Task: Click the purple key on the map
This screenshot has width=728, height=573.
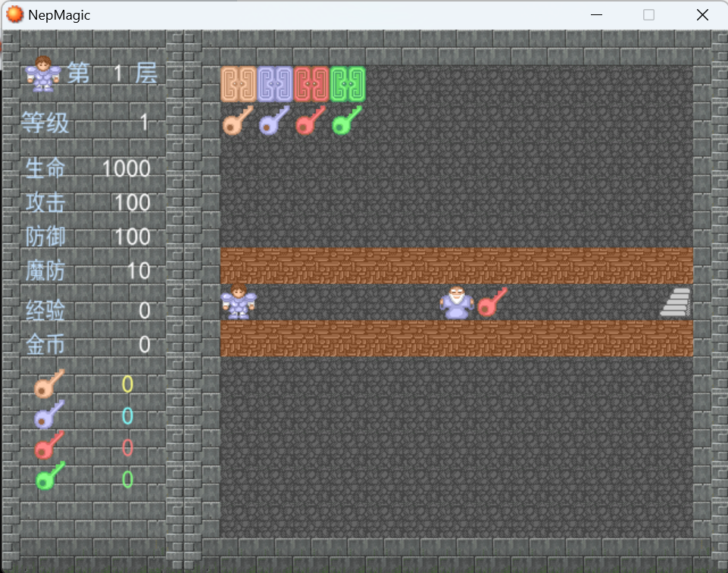Action: (274, 120)
